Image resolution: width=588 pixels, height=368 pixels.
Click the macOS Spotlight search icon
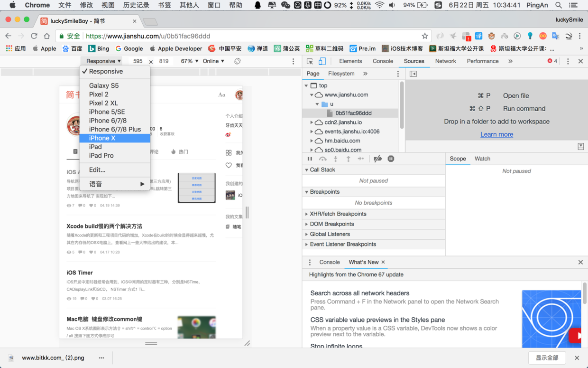click(x=559, y=5)
